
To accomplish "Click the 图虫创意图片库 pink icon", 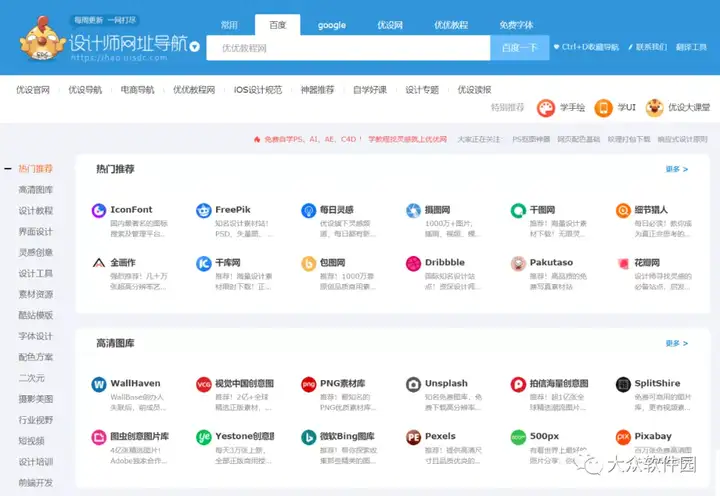I will point(99,437).
